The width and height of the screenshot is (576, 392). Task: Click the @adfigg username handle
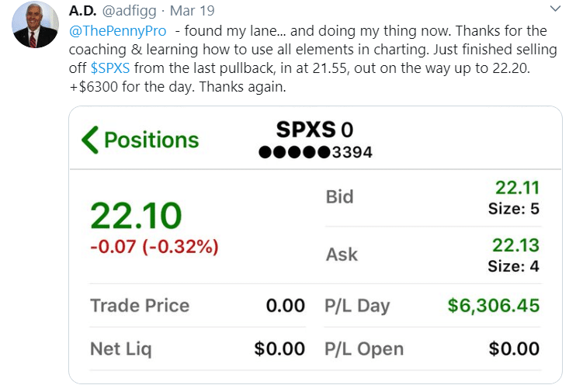point(130,11)
